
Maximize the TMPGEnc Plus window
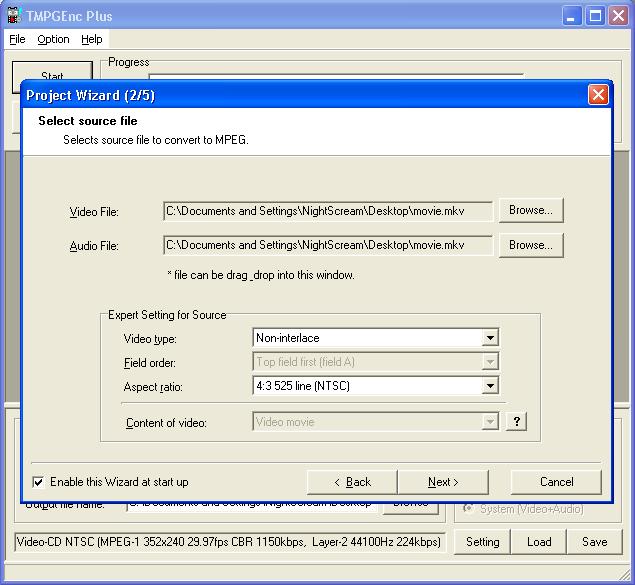[595, 16]
